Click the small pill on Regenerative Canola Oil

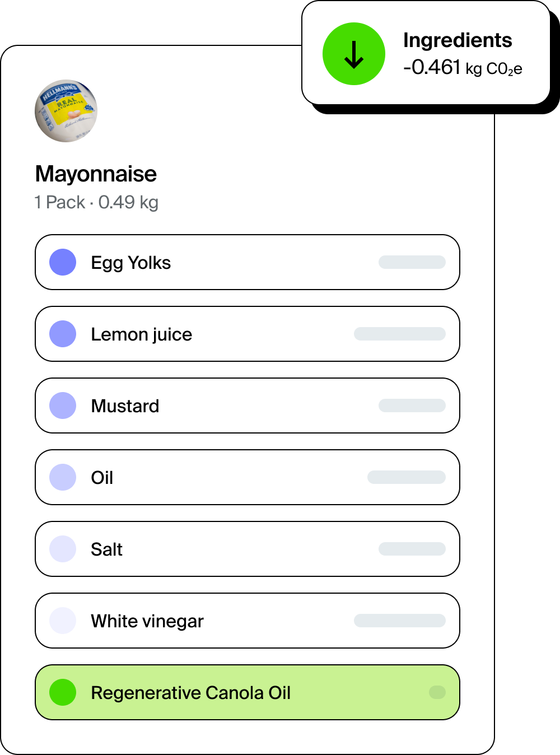[437, 692]
